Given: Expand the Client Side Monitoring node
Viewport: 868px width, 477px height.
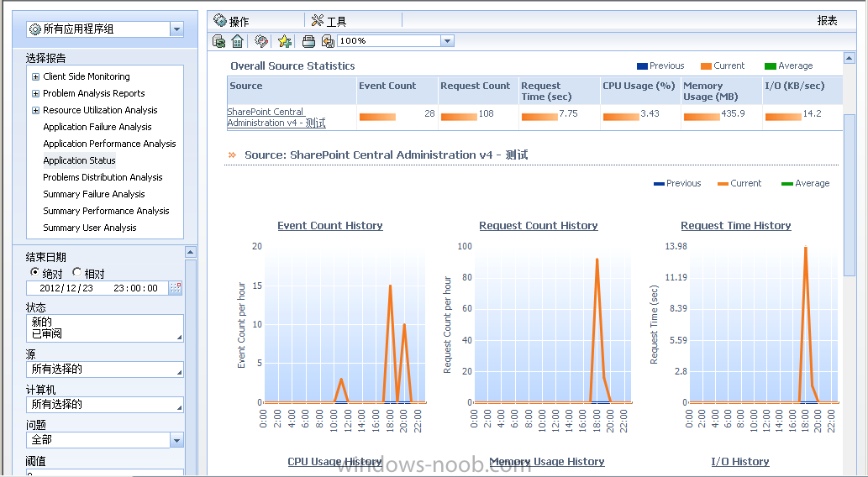Looking at the screenshot, I should (x=35, y=77).
